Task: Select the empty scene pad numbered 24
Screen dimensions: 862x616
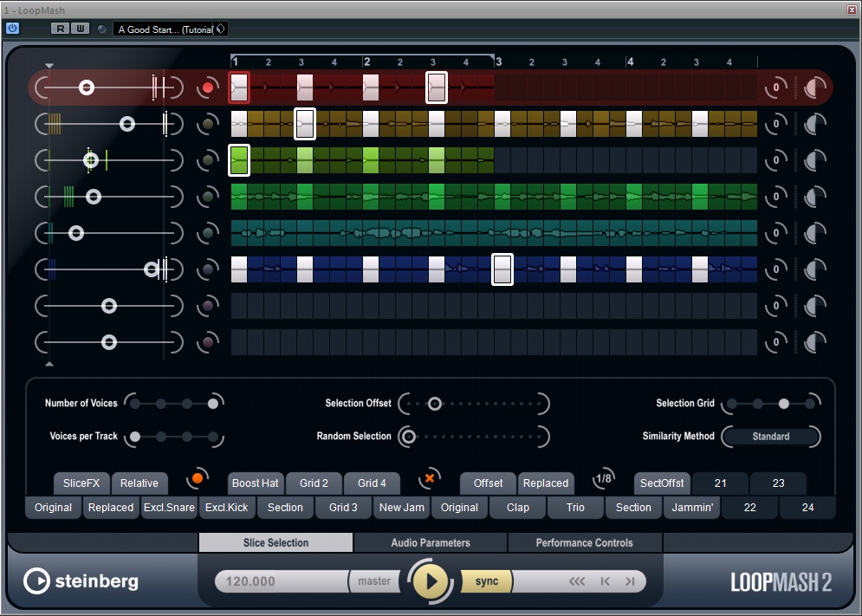Action: click(807, 508)
